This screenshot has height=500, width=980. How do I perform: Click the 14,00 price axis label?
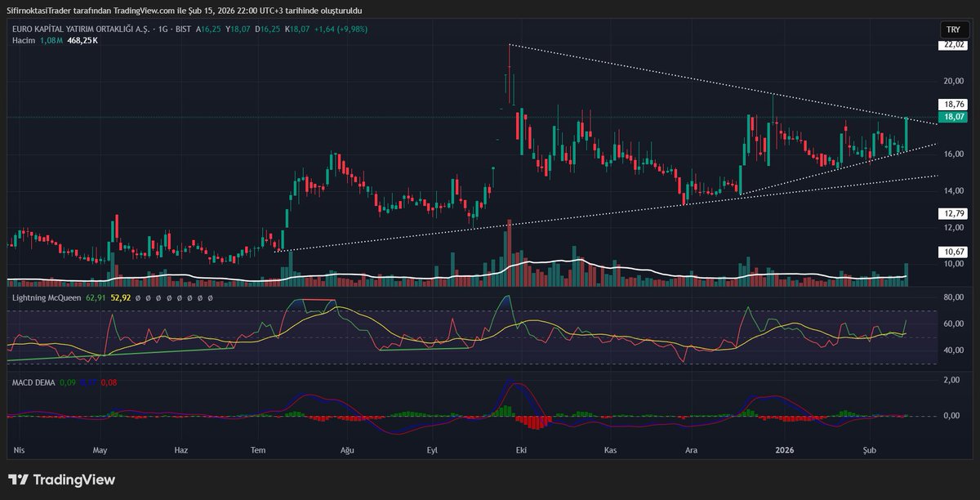[954, 190]
